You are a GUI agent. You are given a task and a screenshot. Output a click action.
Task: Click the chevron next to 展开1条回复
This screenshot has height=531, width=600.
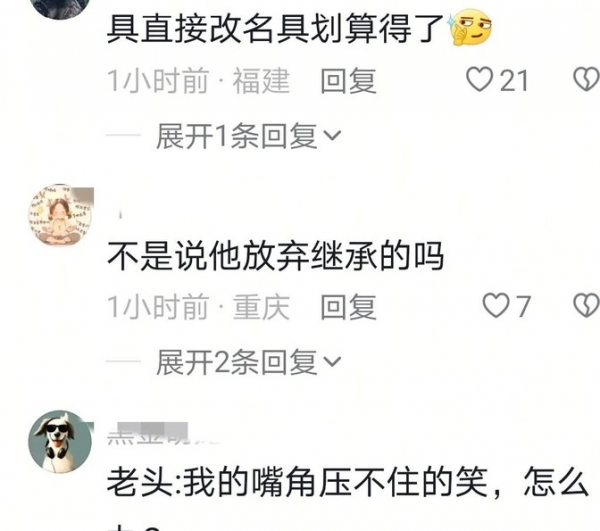click(x=332, y=136)
